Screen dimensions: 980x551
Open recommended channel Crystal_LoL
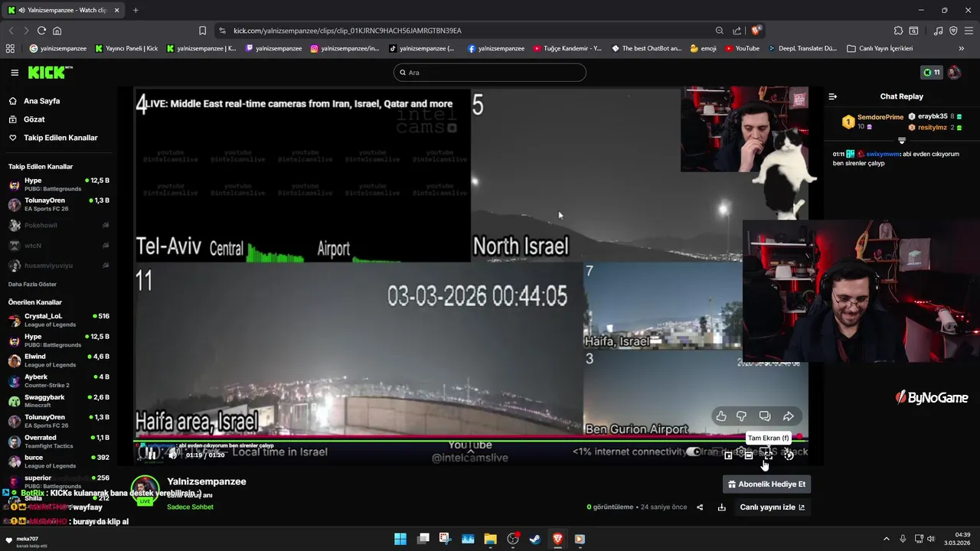point(59,320)
